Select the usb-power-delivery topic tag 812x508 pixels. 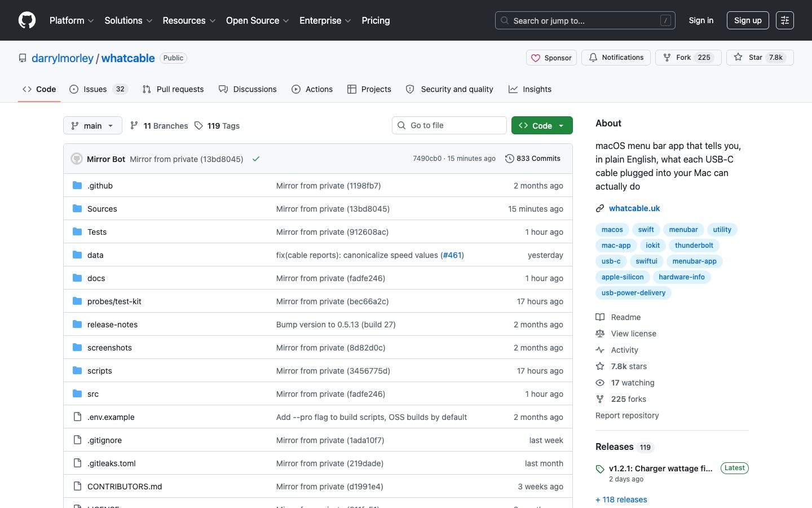(x=633, y=293)
